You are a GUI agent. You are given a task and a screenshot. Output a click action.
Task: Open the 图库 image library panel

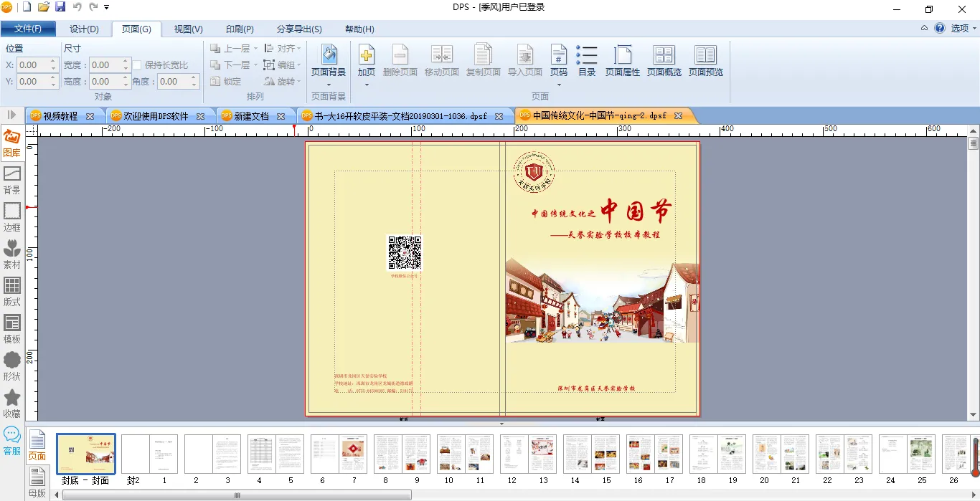pyautogui.click(x=12, y=143)
